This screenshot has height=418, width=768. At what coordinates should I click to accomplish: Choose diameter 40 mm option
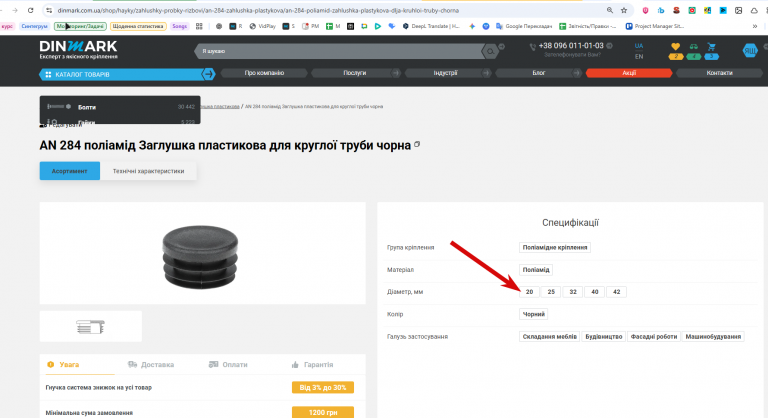595,292
